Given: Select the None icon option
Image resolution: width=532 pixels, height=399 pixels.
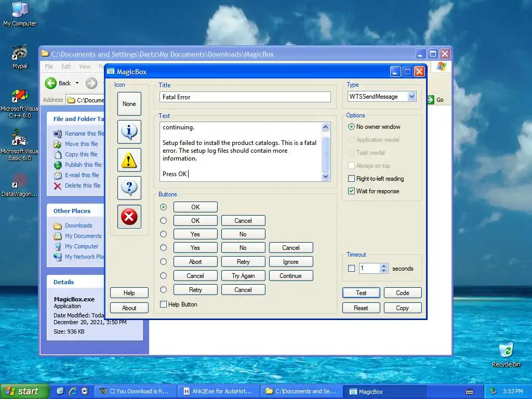Looking at the screenshot, I should pyautogui.click(x=129, y=104).
